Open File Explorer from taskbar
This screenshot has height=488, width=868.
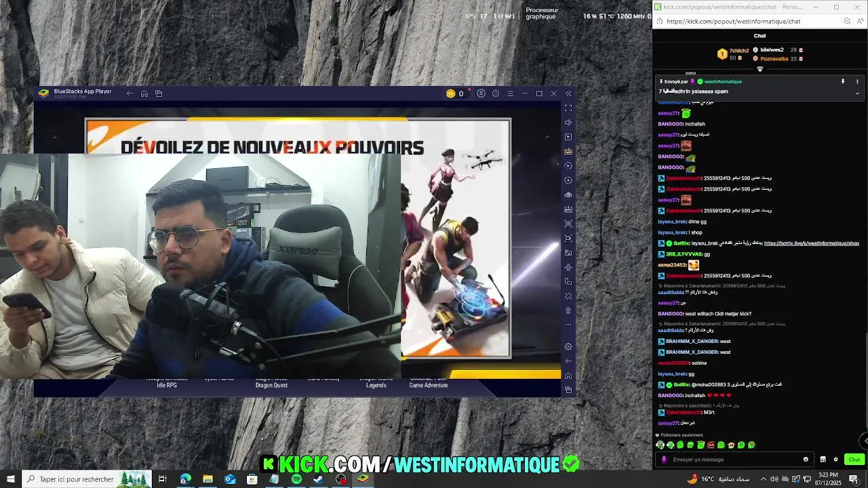(208, 479)
